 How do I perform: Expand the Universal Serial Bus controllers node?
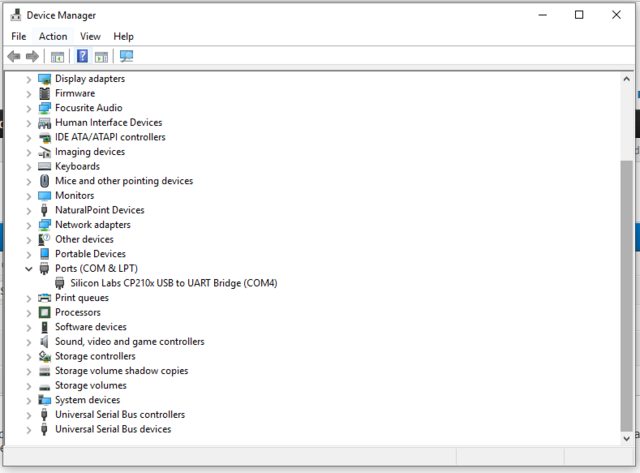[x=29, y=415]
